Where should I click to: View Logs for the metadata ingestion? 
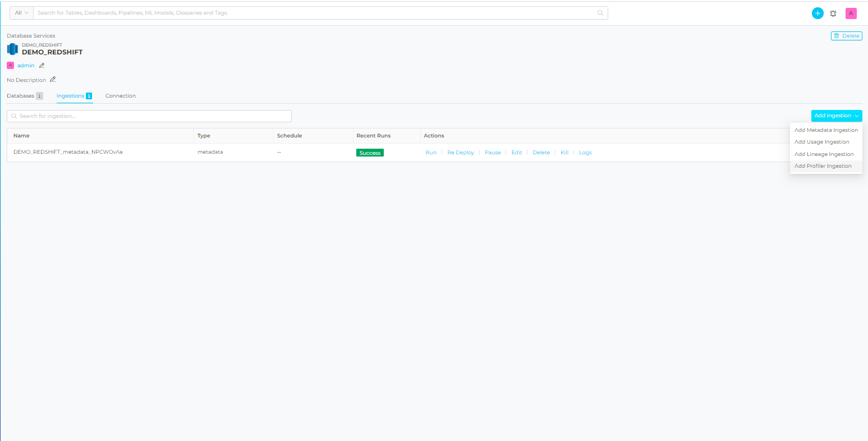click(x=585, y=153)
